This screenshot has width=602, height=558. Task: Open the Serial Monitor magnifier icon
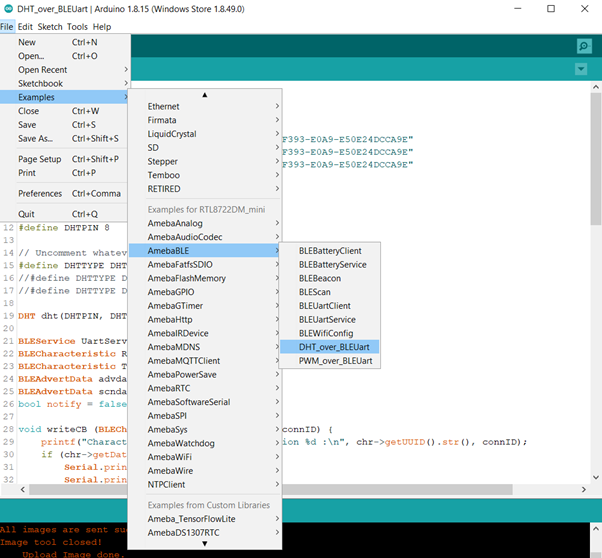583,46
